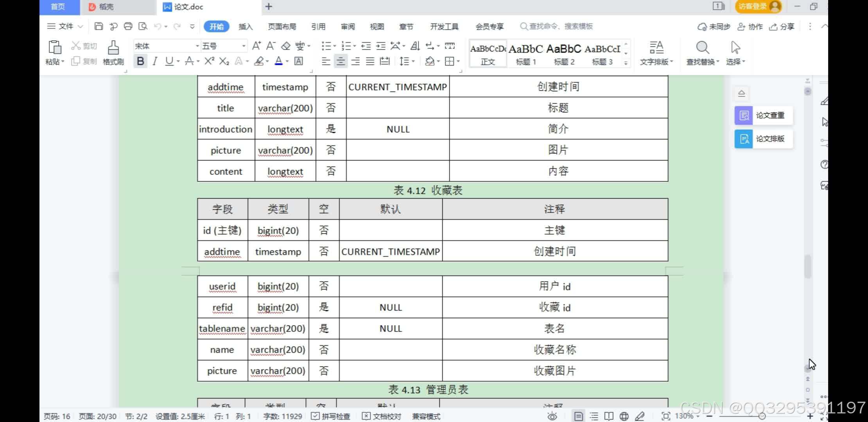Align text left

click(x=326, y=61)
